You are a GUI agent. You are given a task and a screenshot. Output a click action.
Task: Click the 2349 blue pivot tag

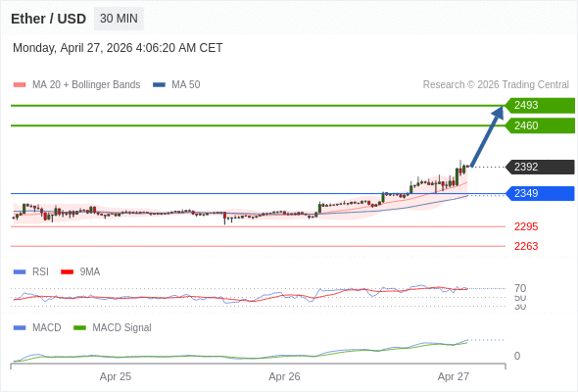[540, 194]
